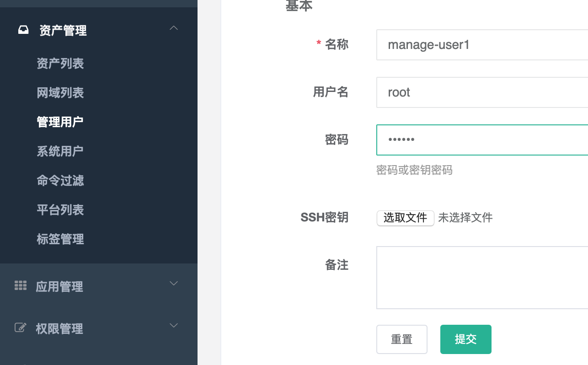Click the 应用管理 grid icon
Screen dimensions: 588x365
pyautogui.click(x=21, y=285)
